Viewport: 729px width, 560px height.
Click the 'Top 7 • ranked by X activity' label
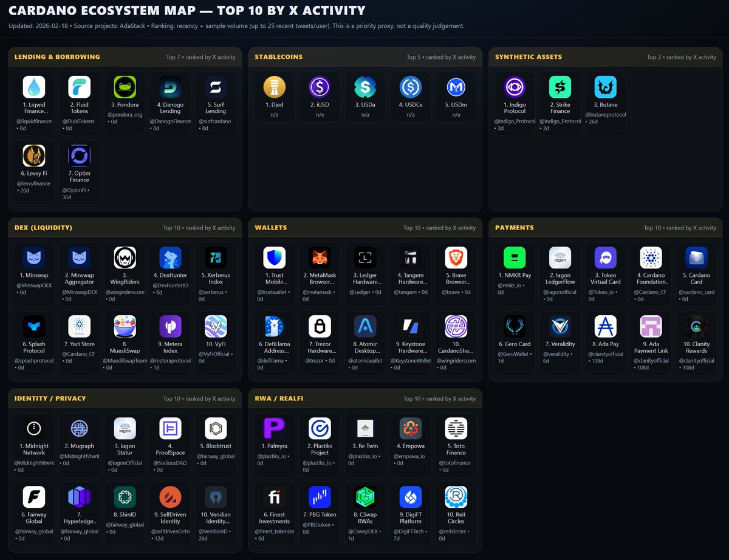coord(201,57)
